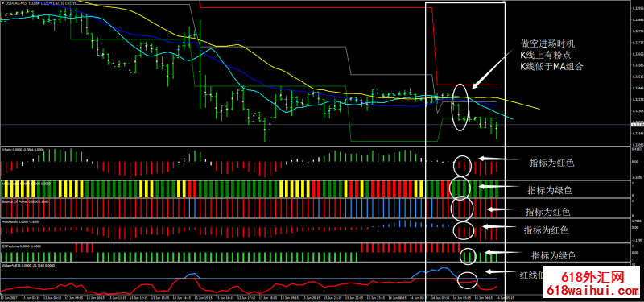Toggle the one-click trading arrow beside USDCAD
The height and width of the screenshot is (302, 644).
2,4
